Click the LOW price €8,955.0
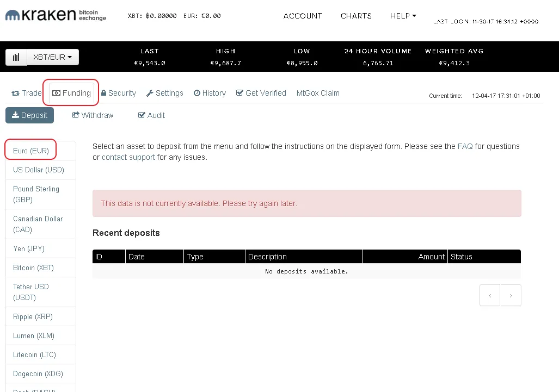 pyautogui.click(x=302, y=63)
